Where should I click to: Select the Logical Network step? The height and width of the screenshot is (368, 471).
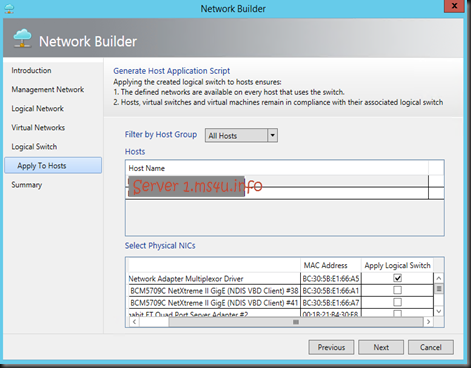(x=37, y=108)
